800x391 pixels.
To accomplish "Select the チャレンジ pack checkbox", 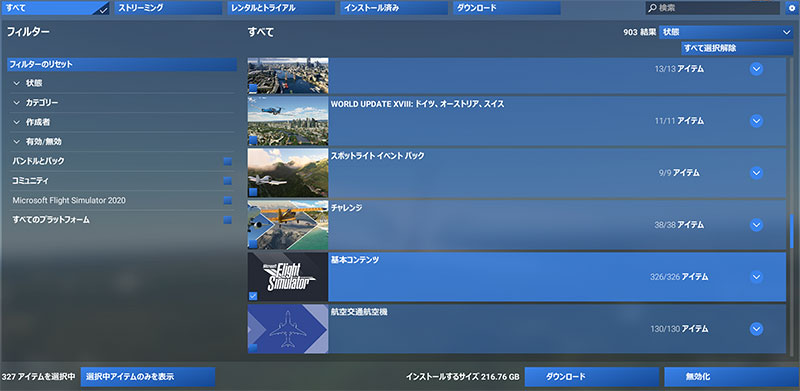I will click(x=253, y=244).
